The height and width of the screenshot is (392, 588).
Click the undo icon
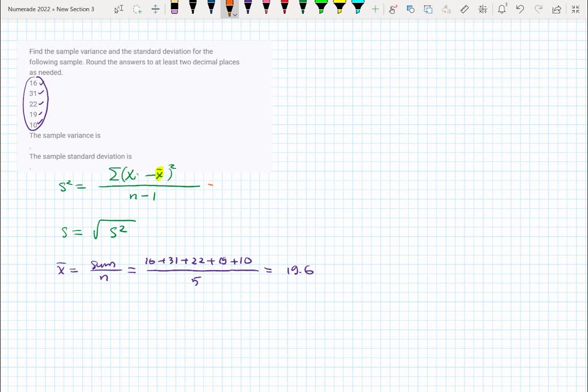tap(520, 9)
